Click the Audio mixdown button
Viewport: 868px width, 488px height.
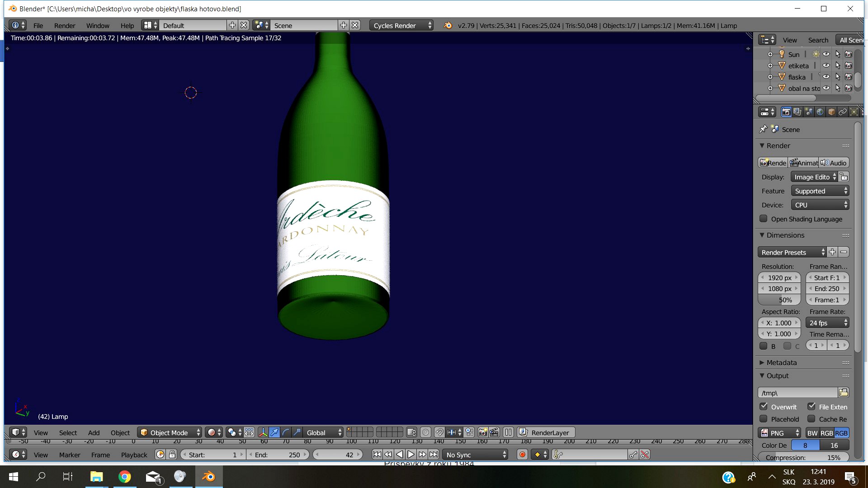(834, 163)
